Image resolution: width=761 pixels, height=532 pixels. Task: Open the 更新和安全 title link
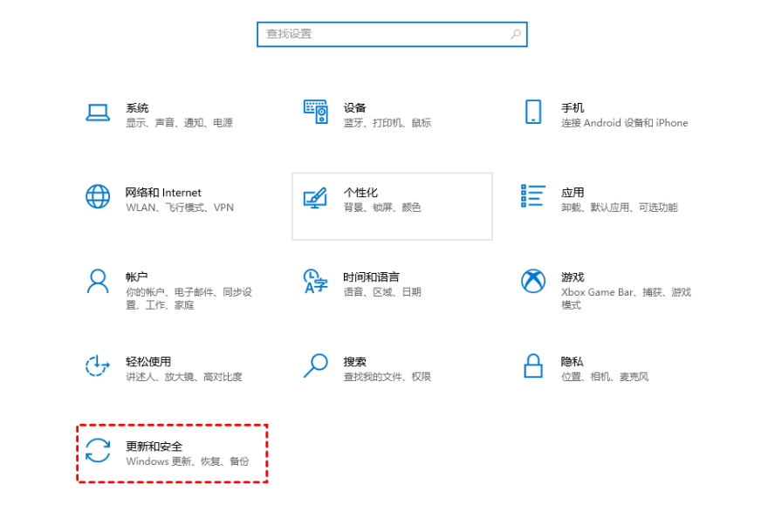click(x=154, y=446)
